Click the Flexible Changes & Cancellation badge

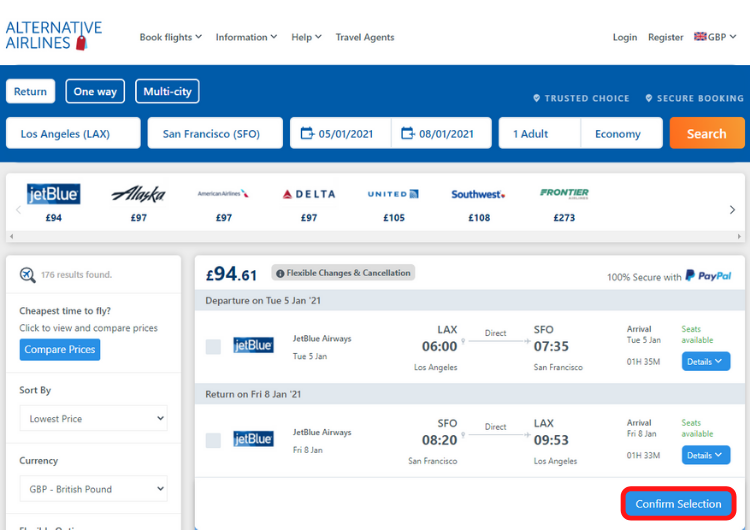tap(343, 273)
